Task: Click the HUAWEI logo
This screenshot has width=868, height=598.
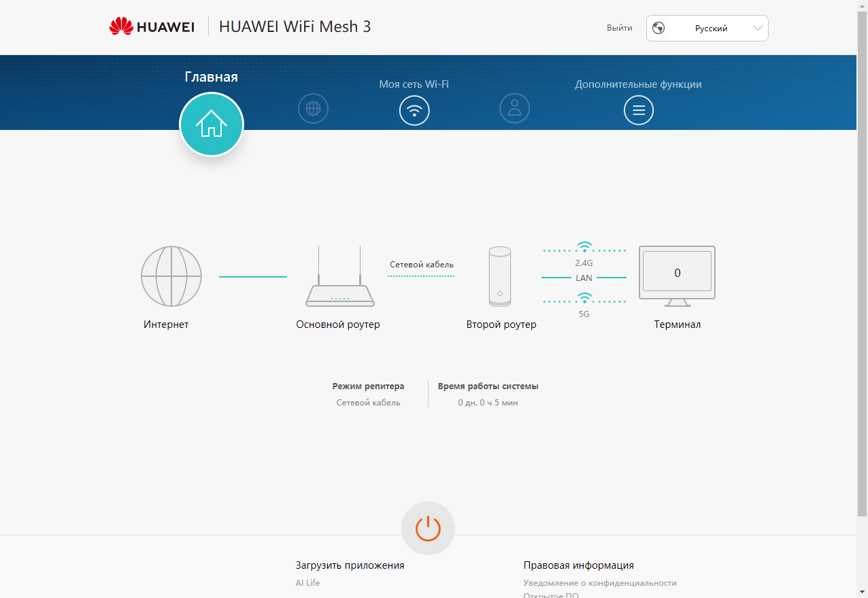Action: (x=152, y=27)
